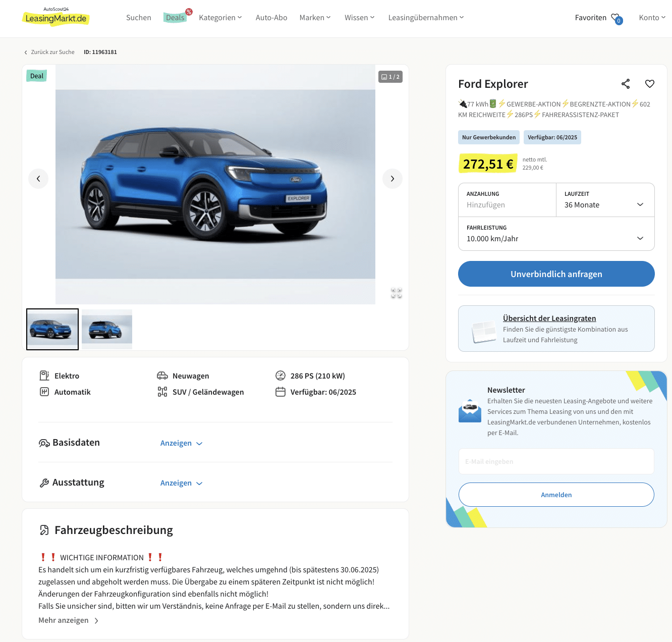Click the Verfügbar calendar icon
The width and height of the screenshot is (672, 642).
pos(281,392)
